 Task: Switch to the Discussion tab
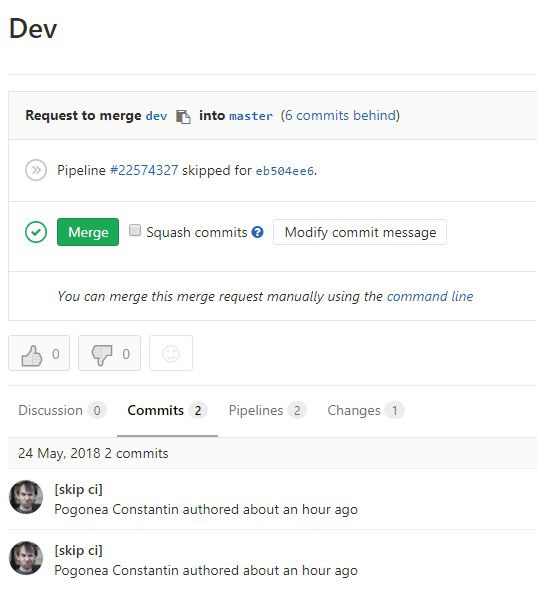click(x=62, y=410)
